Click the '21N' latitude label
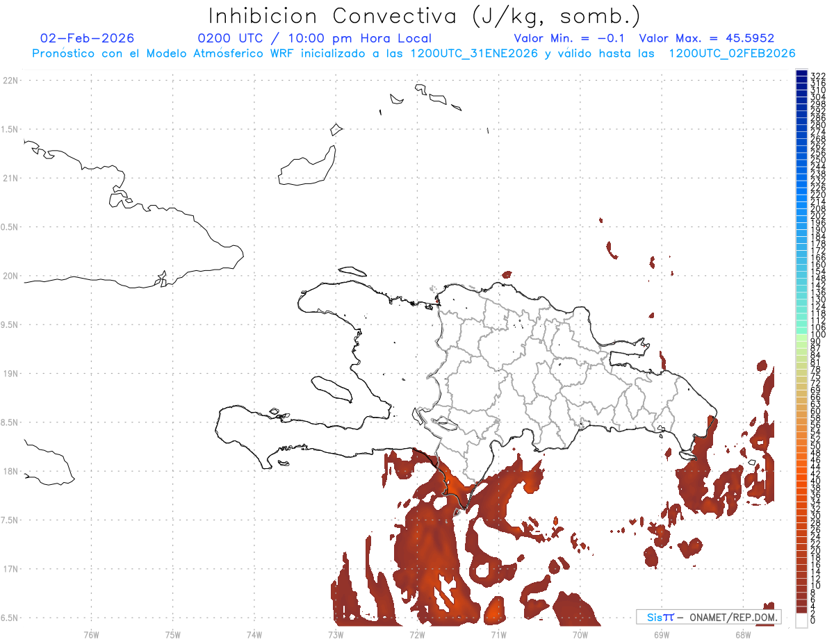This screenshot has height=644, width=834. [x=10, y=178]
